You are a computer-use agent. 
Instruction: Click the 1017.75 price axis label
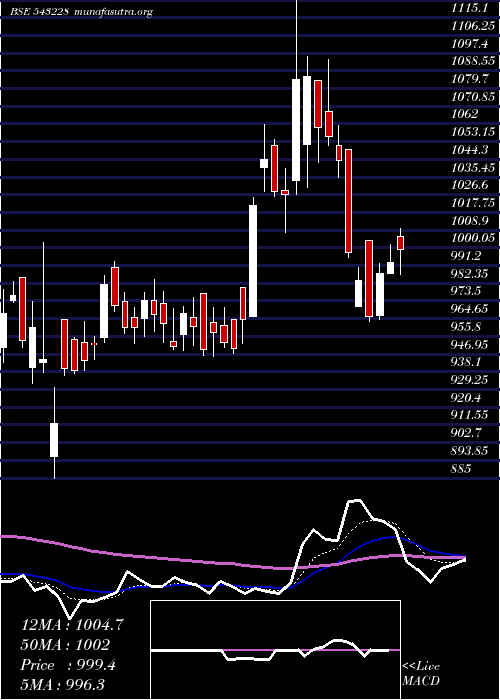(473, 202)
